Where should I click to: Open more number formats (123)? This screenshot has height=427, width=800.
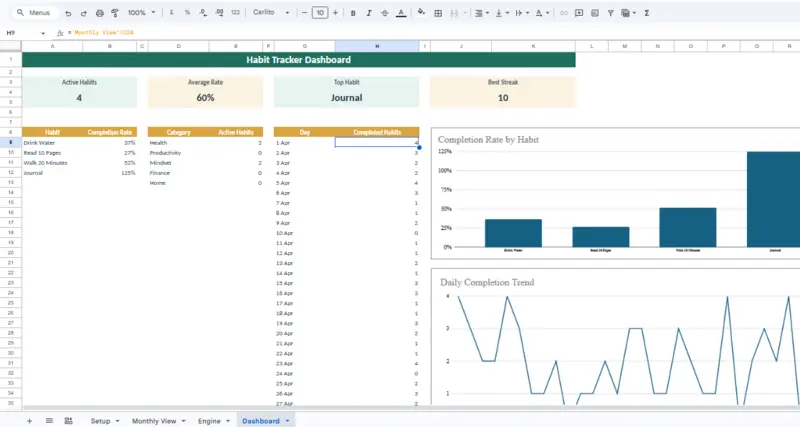235,13
